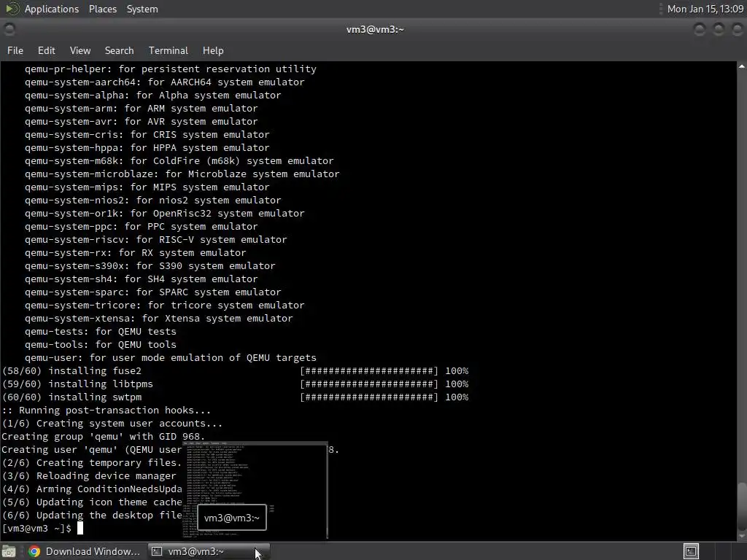The image size is (747, 560).
Task: Open the Help menu
Action: pyautogui.click(x=213, y=50)
